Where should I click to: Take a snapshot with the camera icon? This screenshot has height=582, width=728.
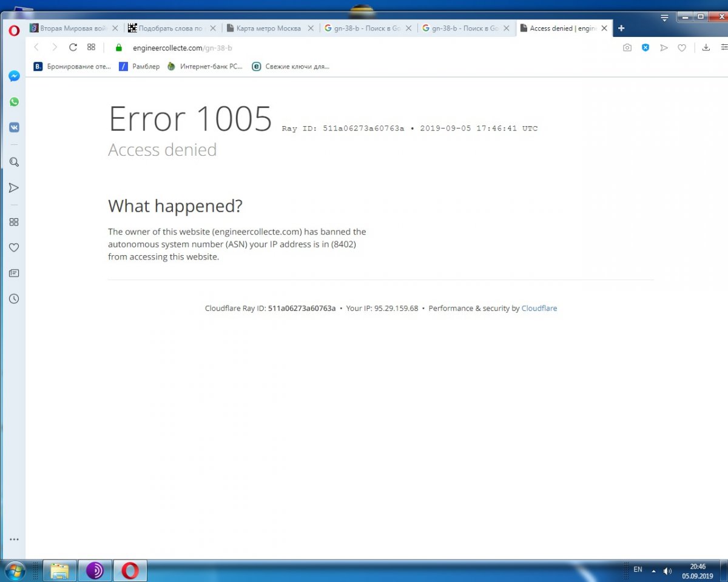[627, 47]
